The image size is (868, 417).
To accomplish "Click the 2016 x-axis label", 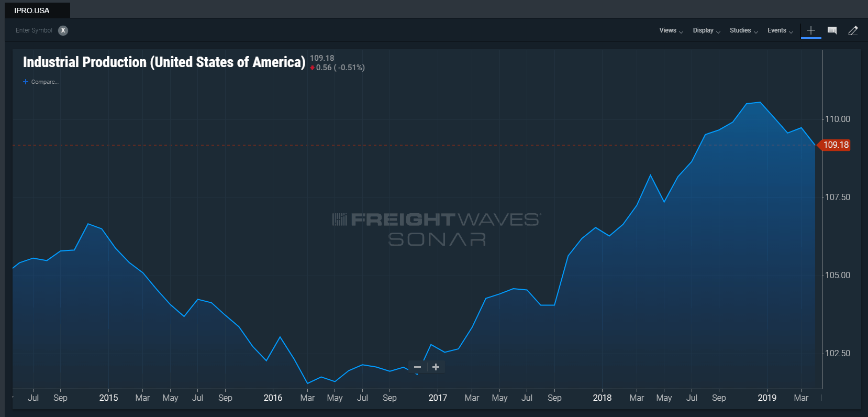I will (273, 398).
